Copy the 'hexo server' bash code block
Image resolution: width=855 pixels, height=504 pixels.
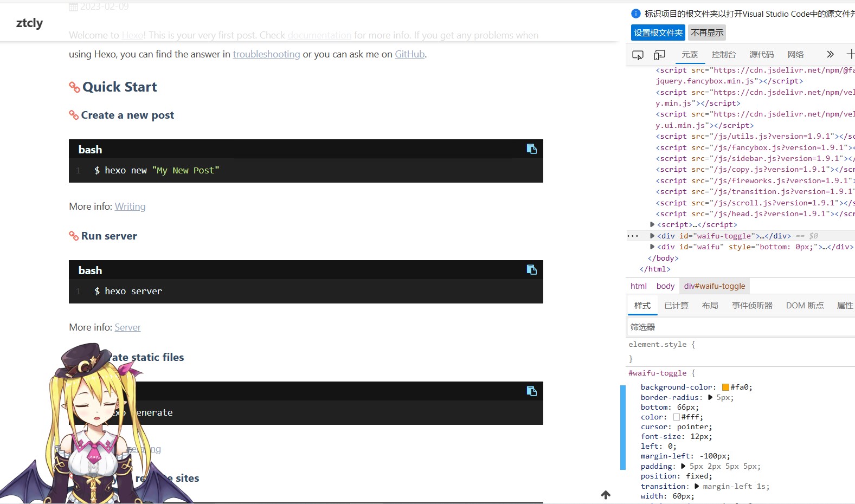click(x=531, y=270)
